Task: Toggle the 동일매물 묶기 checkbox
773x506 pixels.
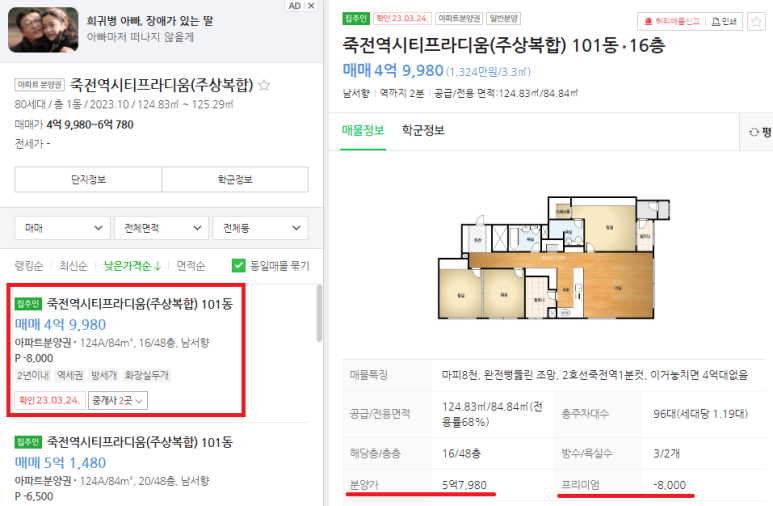Action: point(238,266)
